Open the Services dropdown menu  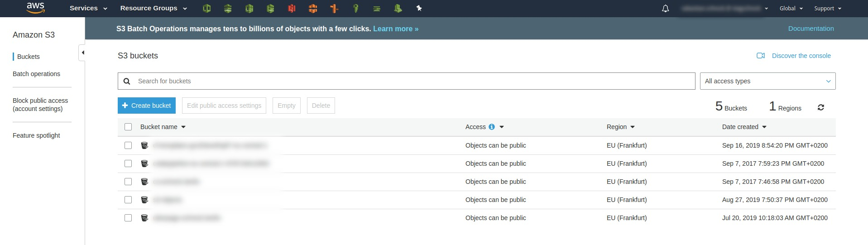(x=88, y=8)
